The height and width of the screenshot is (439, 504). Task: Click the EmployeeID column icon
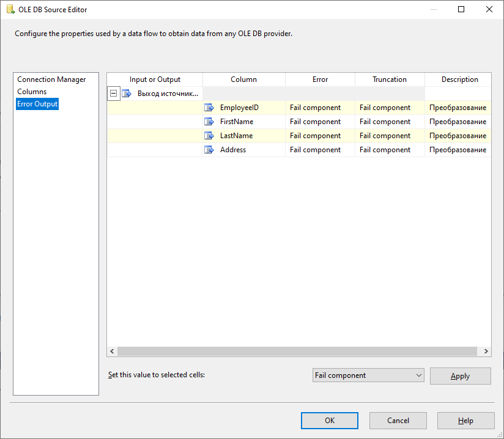[x=209, y=108]
